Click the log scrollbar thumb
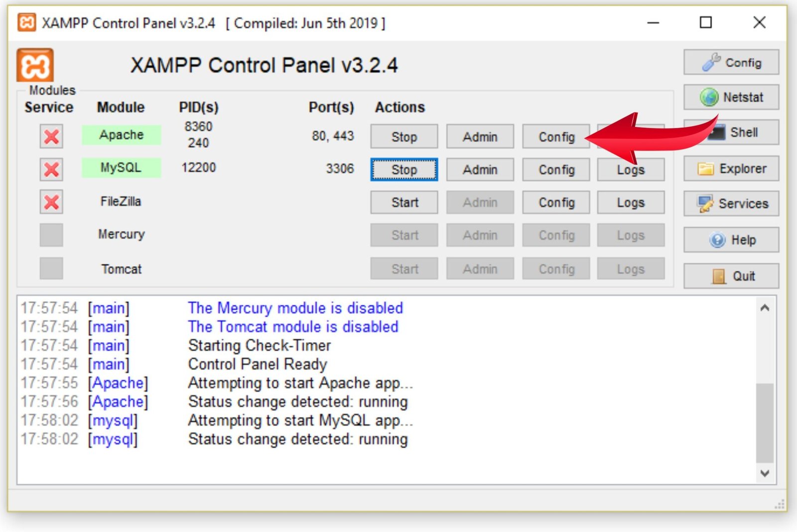This screenshot has height=532, width=797. pos(765,422)
